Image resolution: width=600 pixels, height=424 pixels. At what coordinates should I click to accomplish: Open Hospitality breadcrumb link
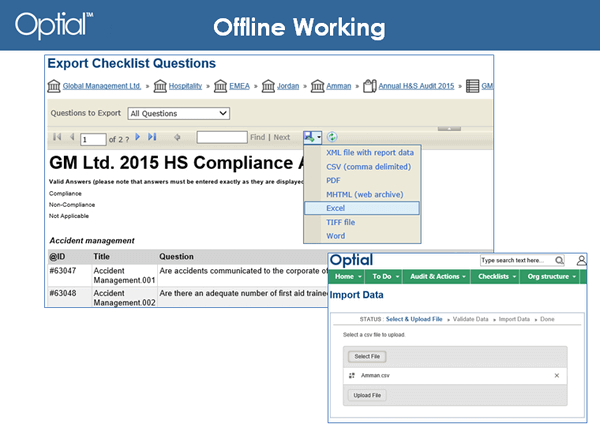(x=185, y=86)
